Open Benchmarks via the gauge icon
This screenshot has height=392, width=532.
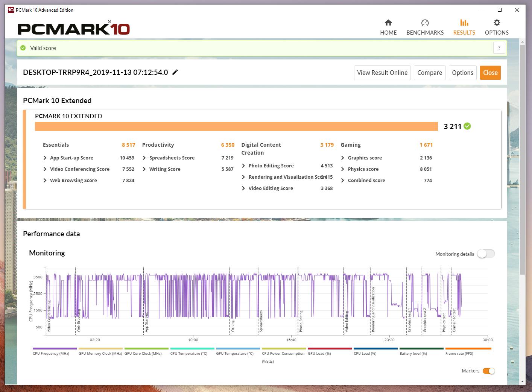pyautogui.click(x=425, y=23)
